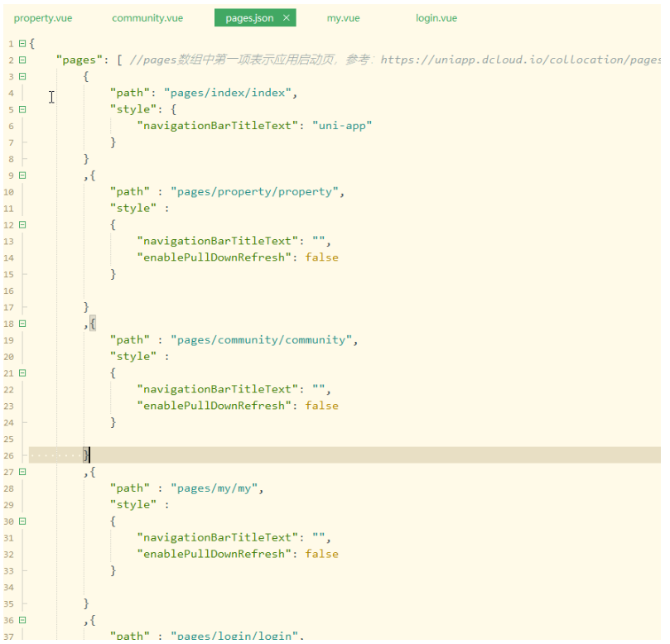This screenshot has width=670, height=644.
Task: Click the "pages/my/my" path string
Action: (214, 488)
